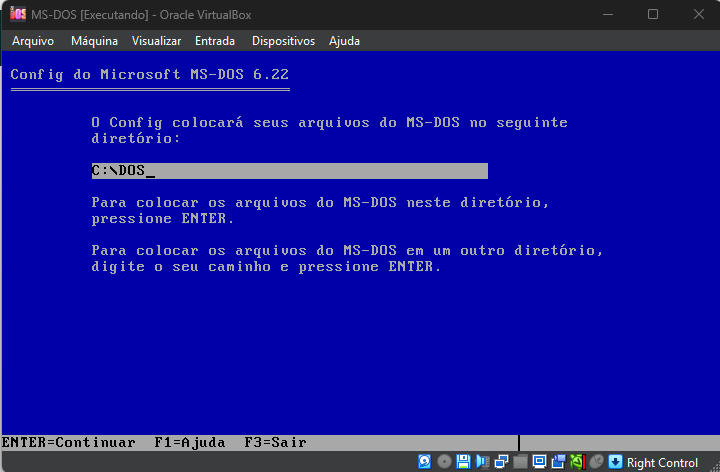Image resolution: width=720 pixels, height=472 pixels.
Task: Open the Dispositivos menu
Action: 283,41
